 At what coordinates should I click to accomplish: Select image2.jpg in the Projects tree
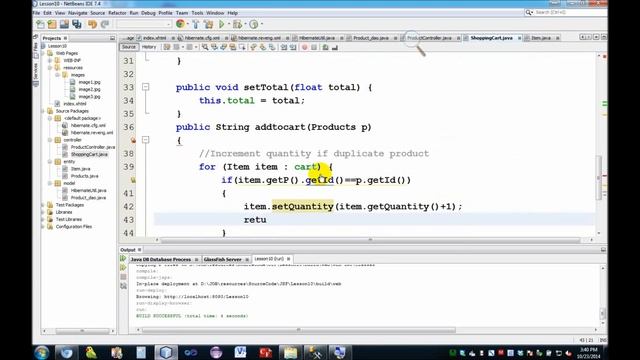point(89,89)
